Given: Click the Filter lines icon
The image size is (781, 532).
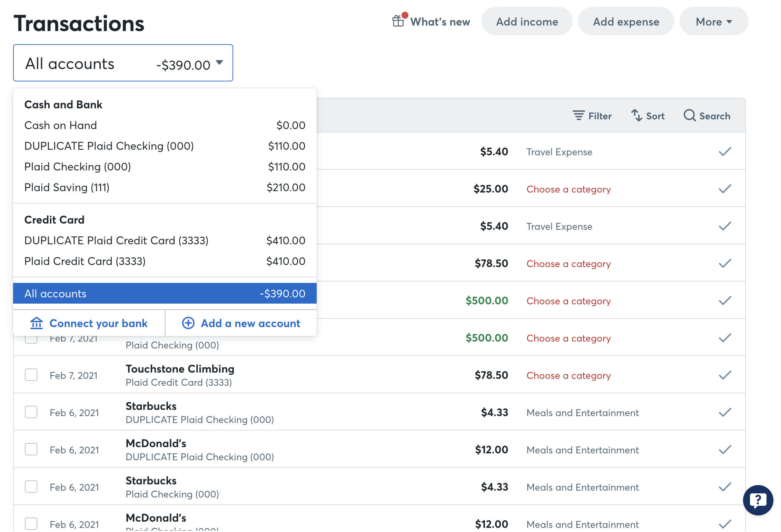Looking at the screenshot, I should tap(579, 116).
